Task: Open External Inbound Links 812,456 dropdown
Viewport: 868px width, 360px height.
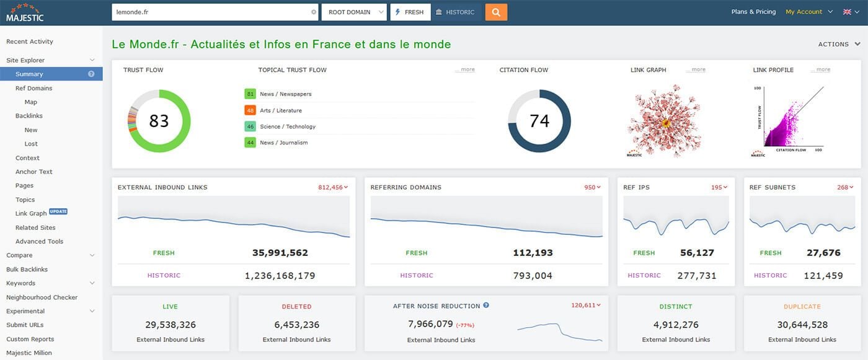Action: [x=333, y=187]
